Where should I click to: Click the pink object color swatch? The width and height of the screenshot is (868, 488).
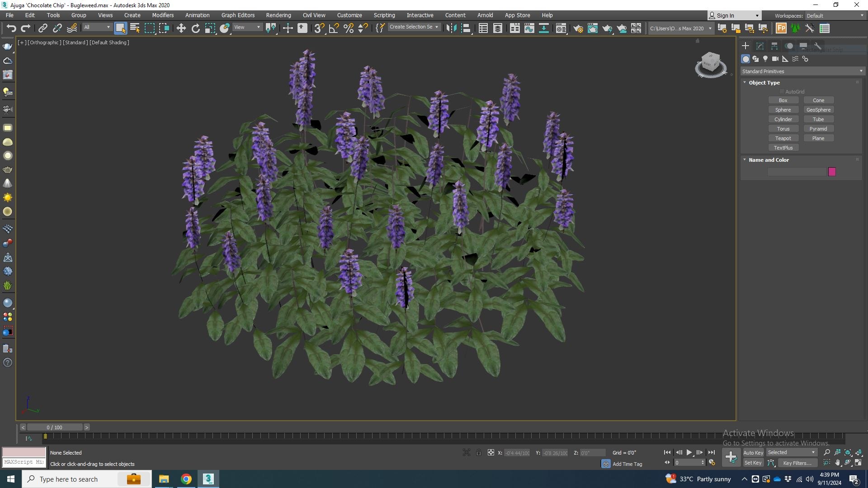832,172
